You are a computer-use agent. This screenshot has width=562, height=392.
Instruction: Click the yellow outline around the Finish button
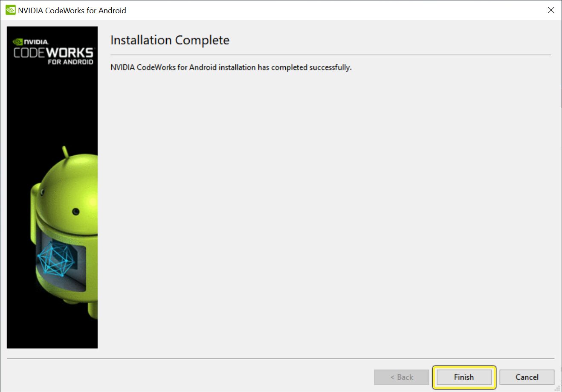[x=464, y=367]
